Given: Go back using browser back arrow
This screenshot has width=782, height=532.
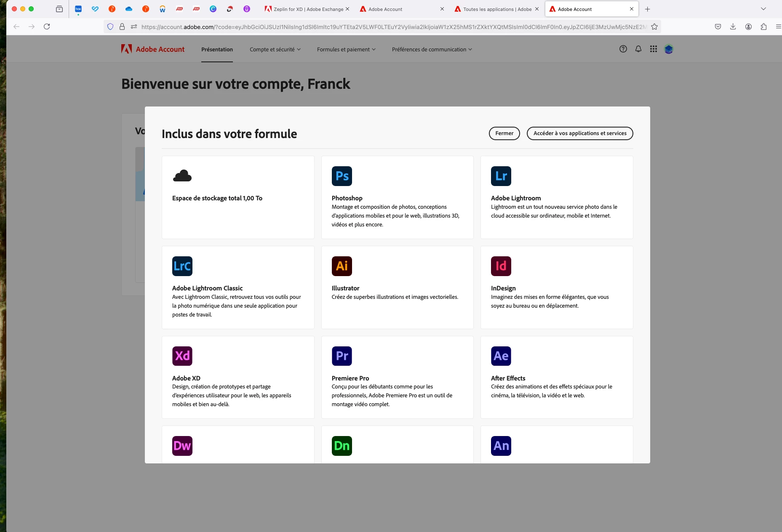Looking at the screenshot, I should [x=16, y=27].
